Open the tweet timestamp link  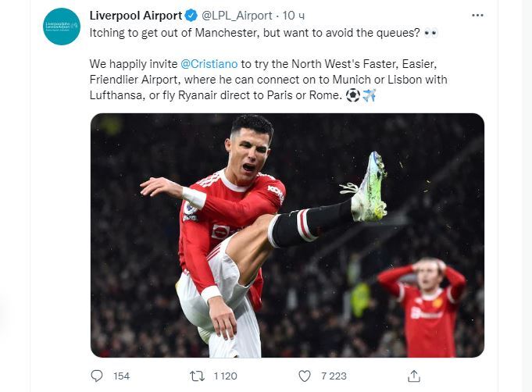tap(294, 16)
